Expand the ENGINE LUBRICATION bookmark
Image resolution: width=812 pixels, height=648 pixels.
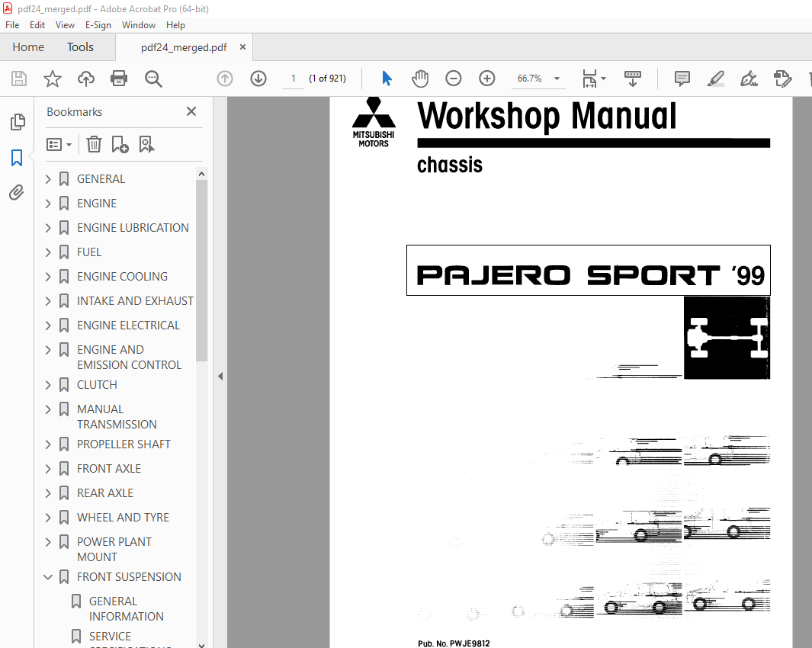click(48, 228)
